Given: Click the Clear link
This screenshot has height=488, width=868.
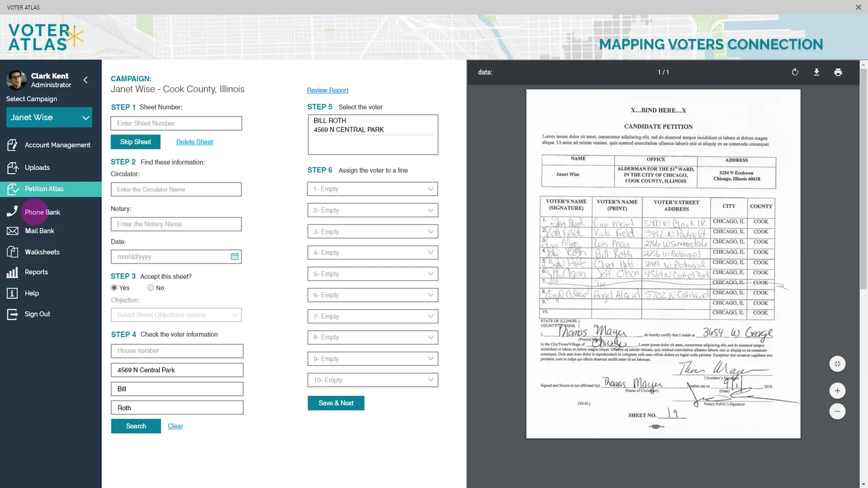Looking at the screenshot, I should [x=175, y=426].
